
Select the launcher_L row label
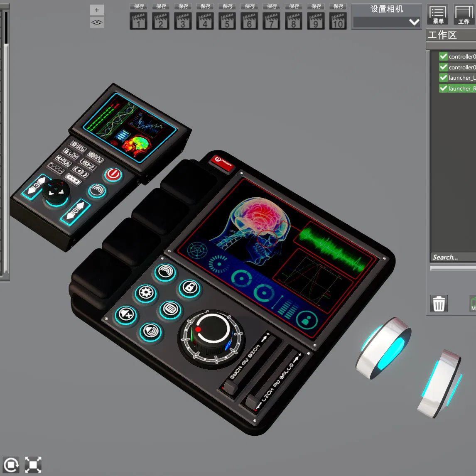(x=462, y=78)
